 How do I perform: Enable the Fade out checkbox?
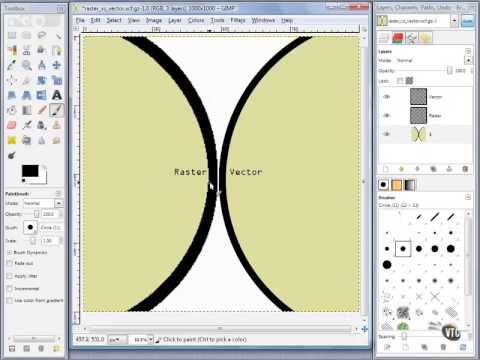10,263
